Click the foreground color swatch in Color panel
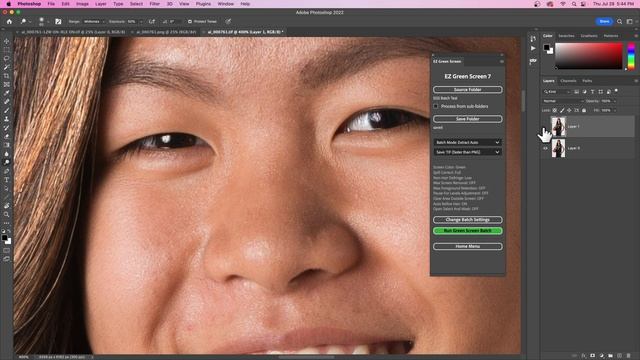 click(x=547, y=48)
